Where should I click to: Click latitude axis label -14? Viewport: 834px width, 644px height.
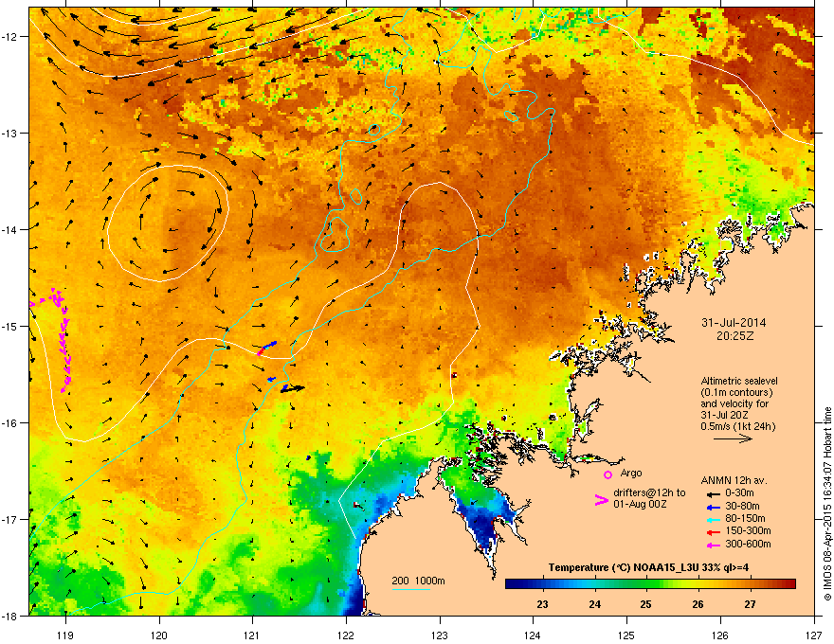point(10,229)
